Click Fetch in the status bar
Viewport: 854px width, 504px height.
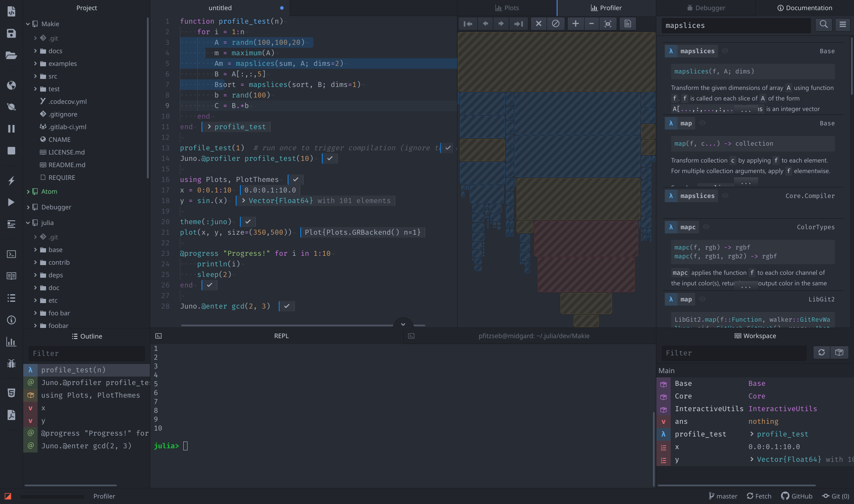[759, 496]
